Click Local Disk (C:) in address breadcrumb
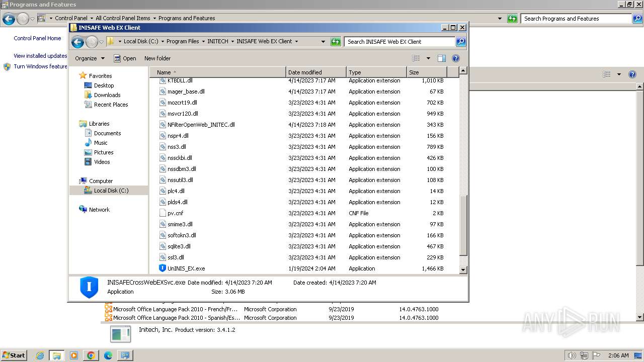 tap(141, 42)
